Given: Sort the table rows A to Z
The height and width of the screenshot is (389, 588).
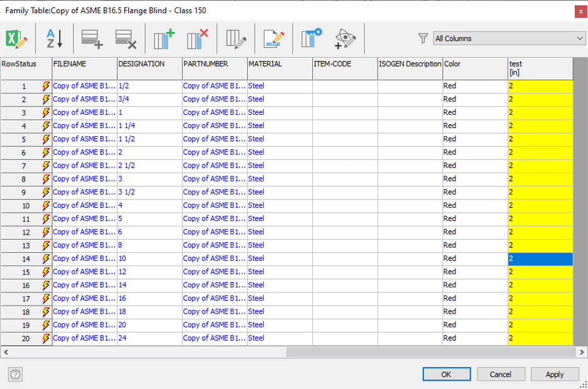Looking at the screenshot, I should [55, 39].
